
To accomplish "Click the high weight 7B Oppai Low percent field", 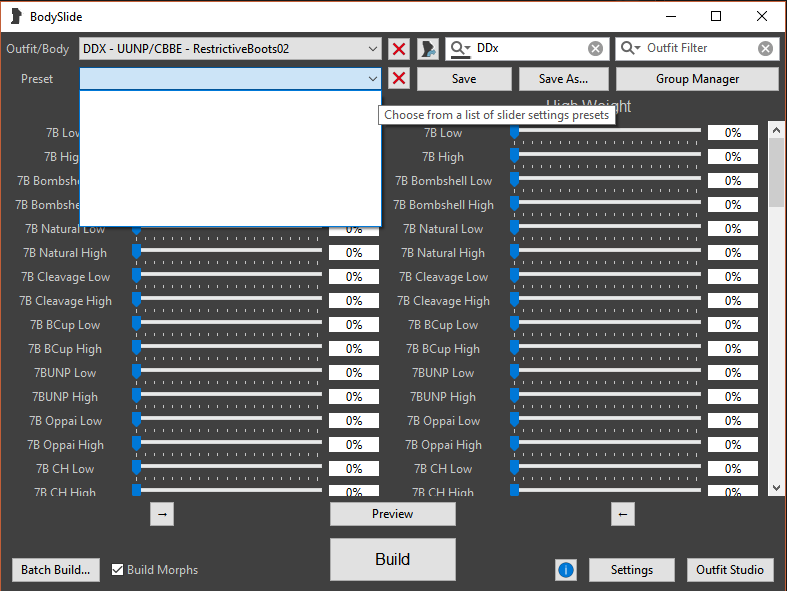I will click(x=733, y=421).
